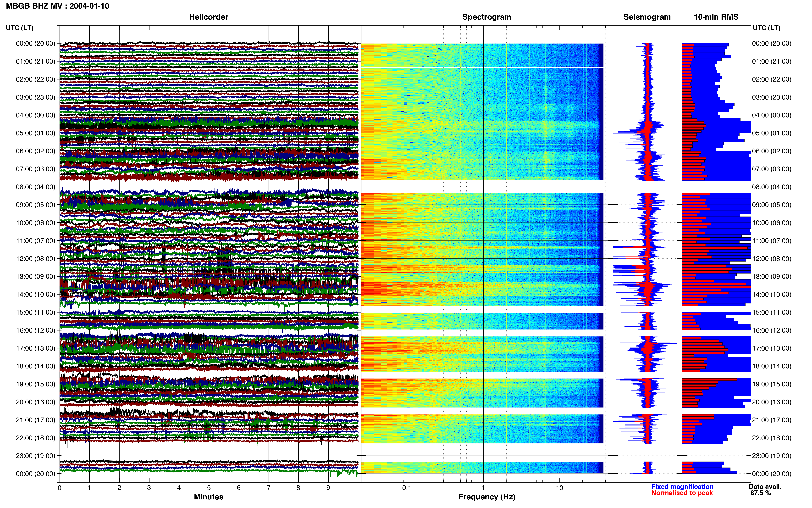Click the left '14:00 (10:00)' time label

[36, 294]
